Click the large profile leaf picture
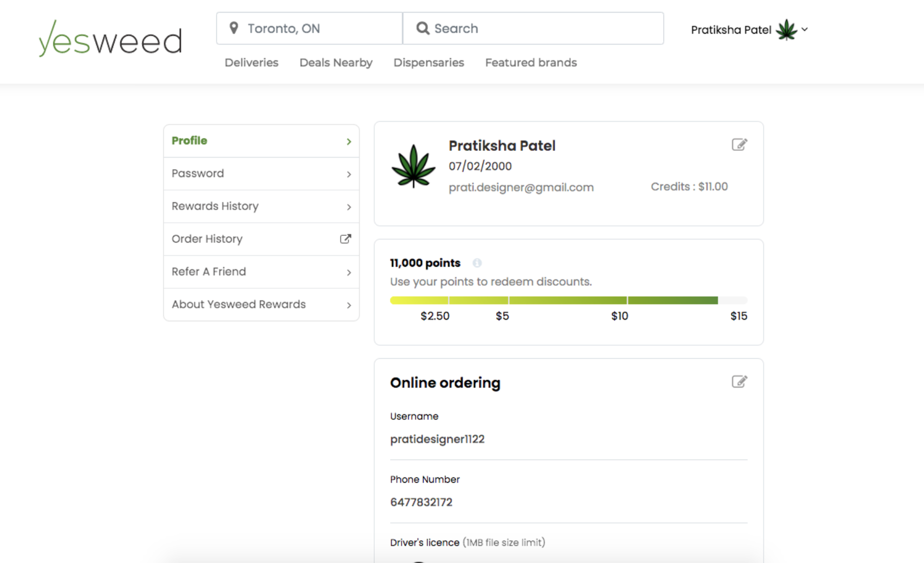This screenshot has width=924, height=563. [x=414, y=166]
